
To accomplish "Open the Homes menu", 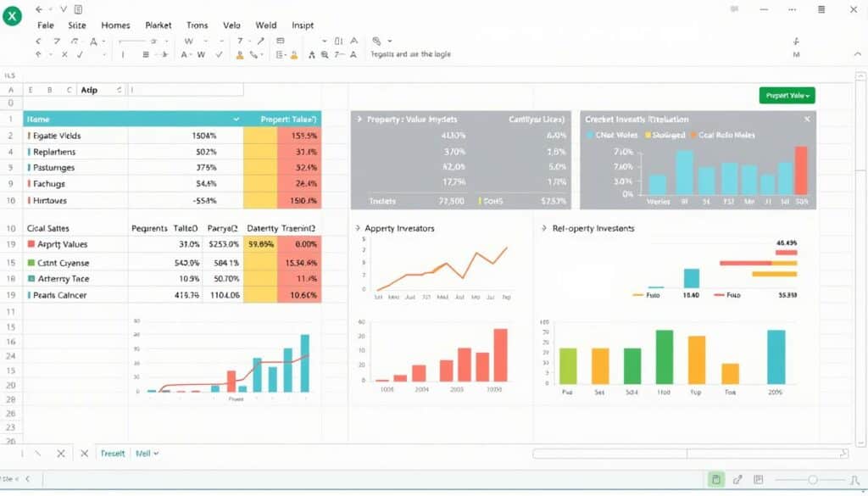I will pos(115,25).
